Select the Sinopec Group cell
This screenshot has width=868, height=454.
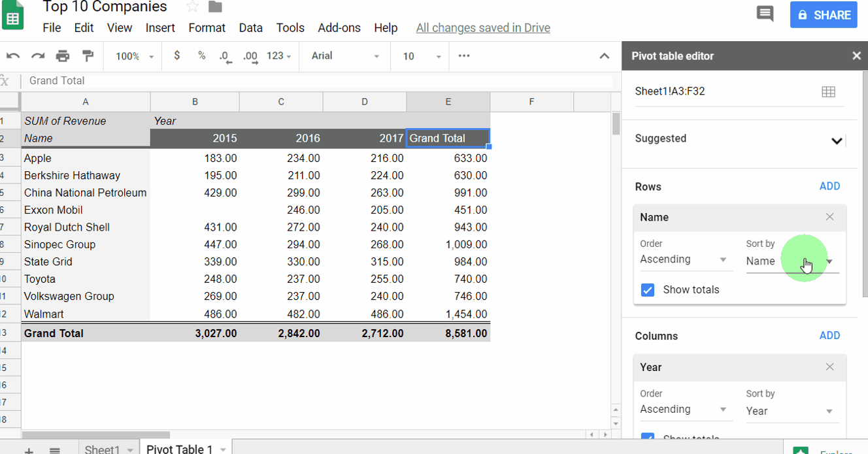pyautogui.click(x=86, y=244)
